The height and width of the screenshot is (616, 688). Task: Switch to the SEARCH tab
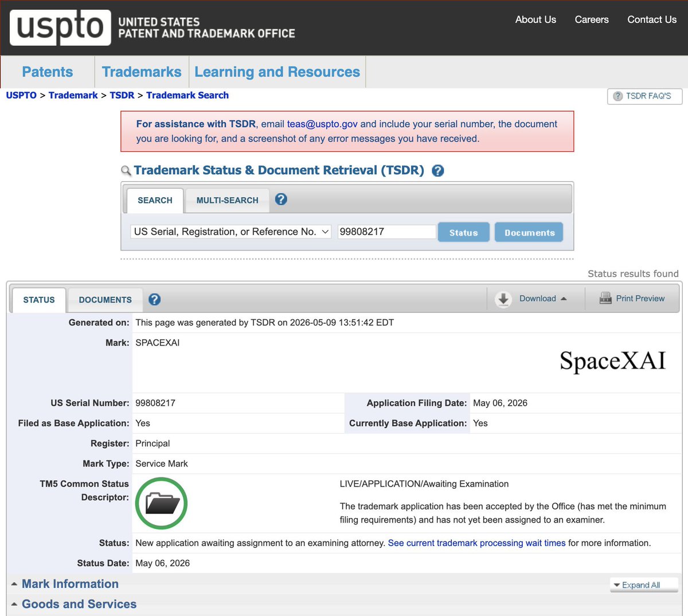[x=155, y=201]
